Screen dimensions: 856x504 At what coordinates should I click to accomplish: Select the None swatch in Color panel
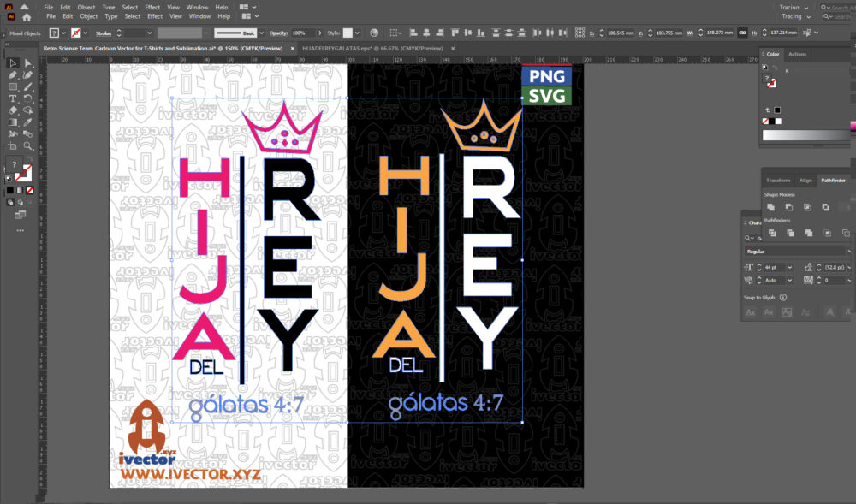point(765,122)
